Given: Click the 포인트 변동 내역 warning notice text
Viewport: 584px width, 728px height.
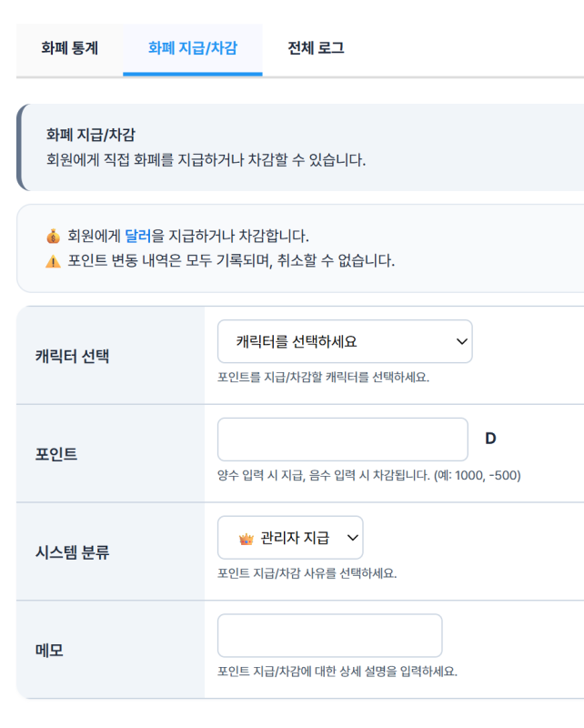Looking at the screenshot, I should point(231,260).
